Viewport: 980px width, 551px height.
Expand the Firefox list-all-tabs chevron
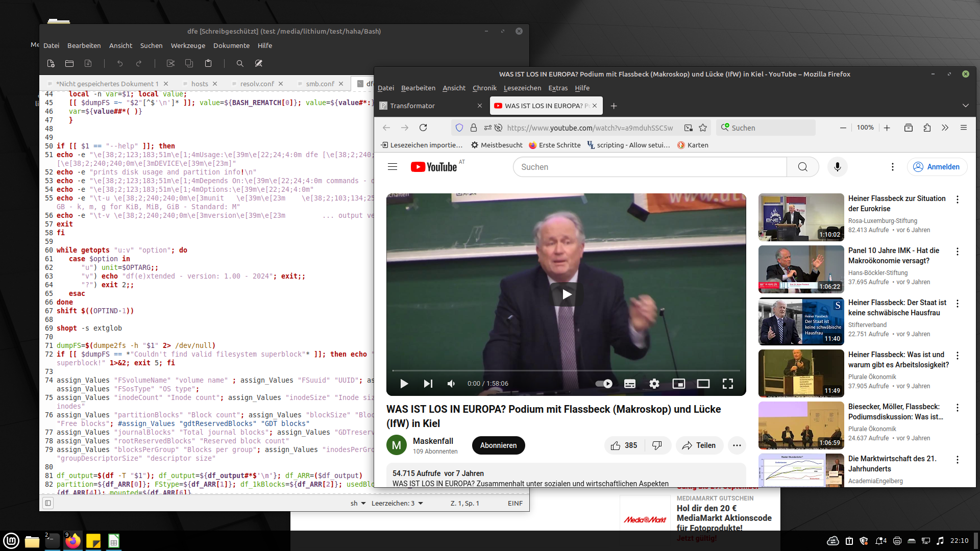tap(966, 106)
